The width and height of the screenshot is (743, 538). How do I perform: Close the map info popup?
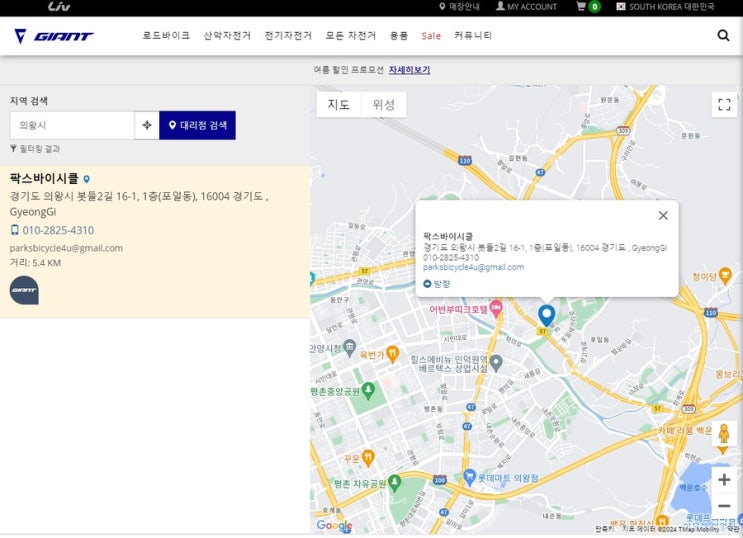(x=663, y=216)
